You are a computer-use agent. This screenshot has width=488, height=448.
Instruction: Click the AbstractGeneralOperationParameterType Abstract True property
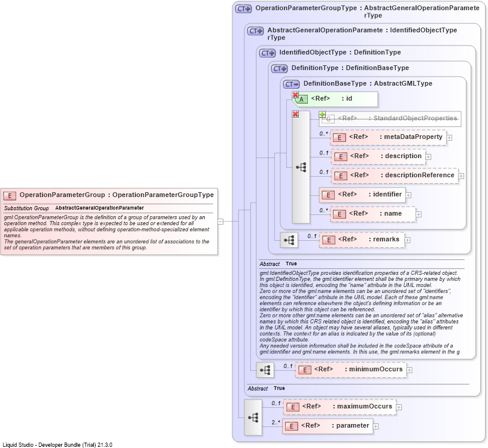[x=266, y=388]
